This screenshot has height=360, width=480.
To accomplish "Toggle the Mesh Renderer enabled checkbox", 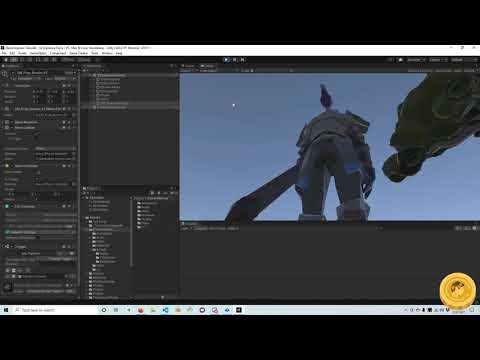I will (12, 122).
